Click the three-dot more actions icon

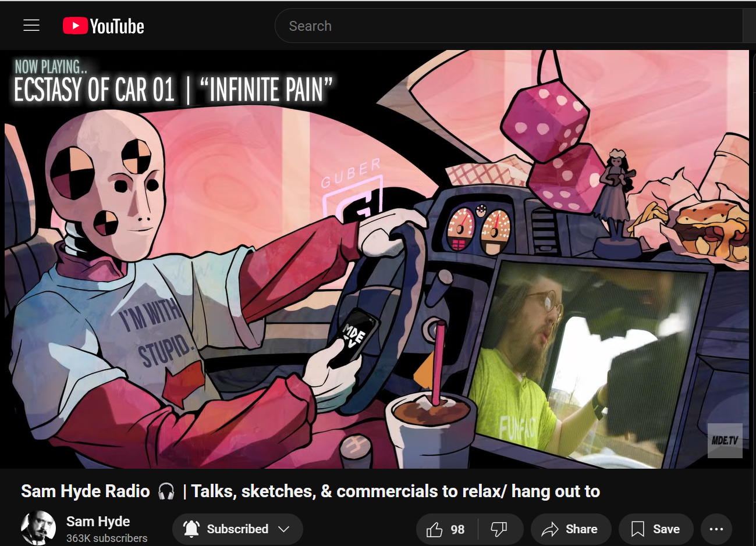click(716, 529)
